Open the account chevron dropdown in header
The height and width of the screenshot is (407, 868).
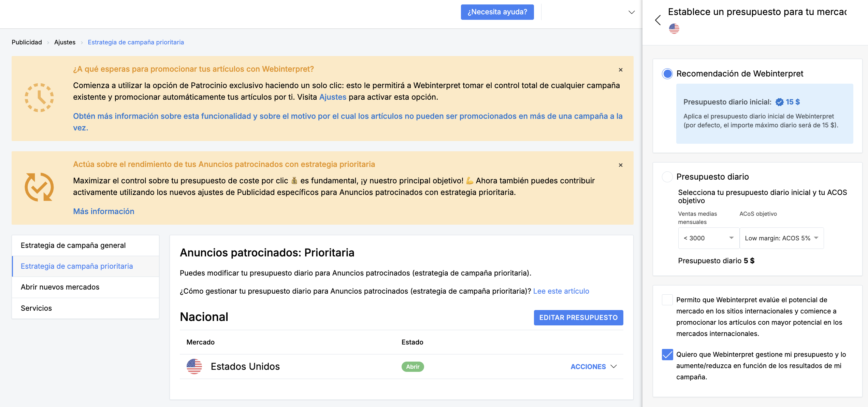632,12
